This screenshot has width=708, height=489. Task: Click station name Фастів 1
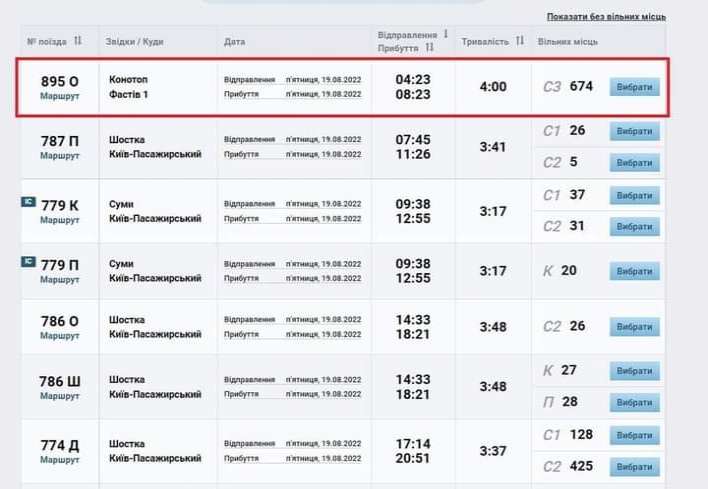128,94
